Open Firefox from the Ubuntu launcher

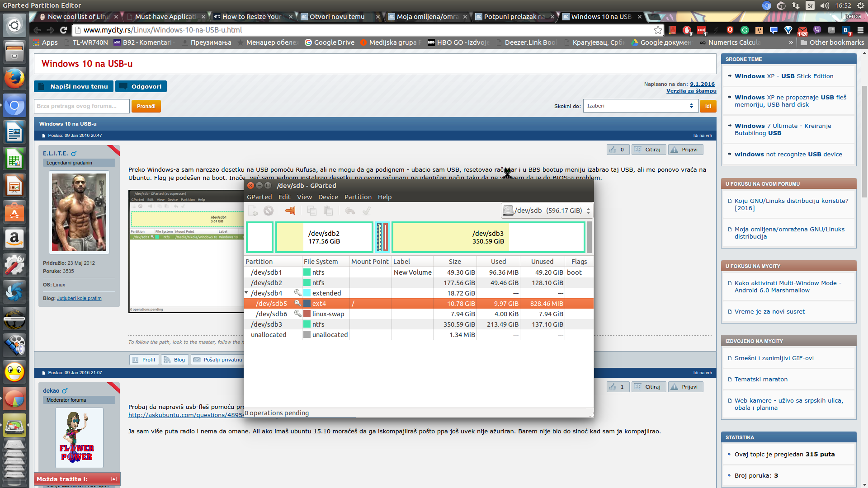point(14,79)
